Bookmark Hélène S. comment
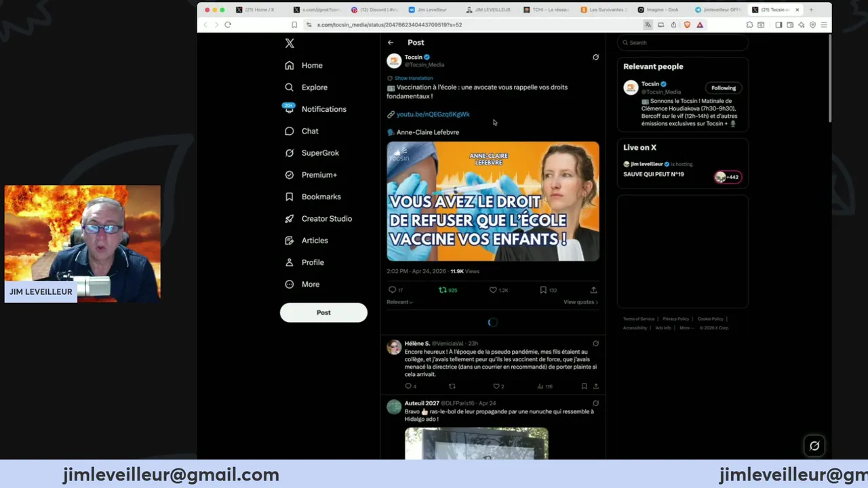The image size is (868, 488). tap(584, 386)
